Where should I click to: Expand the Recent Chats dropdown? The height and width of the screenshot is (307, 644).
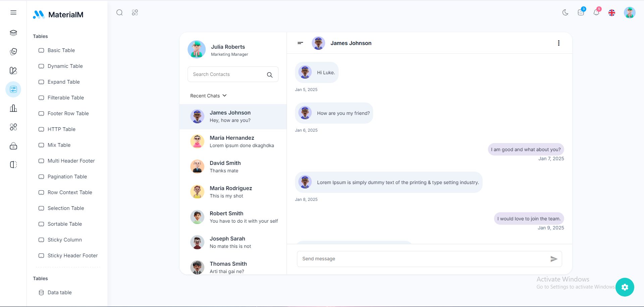click(208, 96)
